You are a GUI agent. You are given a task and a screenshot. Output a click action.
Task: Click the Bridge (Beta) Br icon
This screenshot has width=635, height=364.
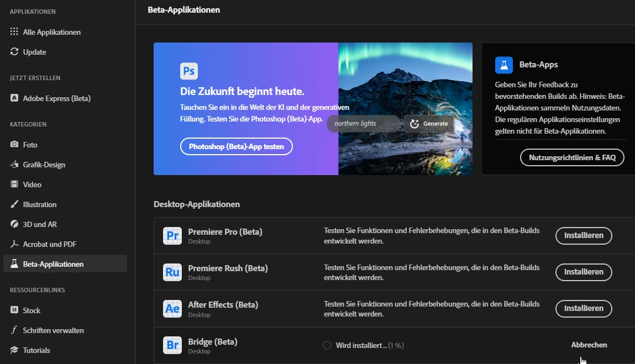point(172,345)
